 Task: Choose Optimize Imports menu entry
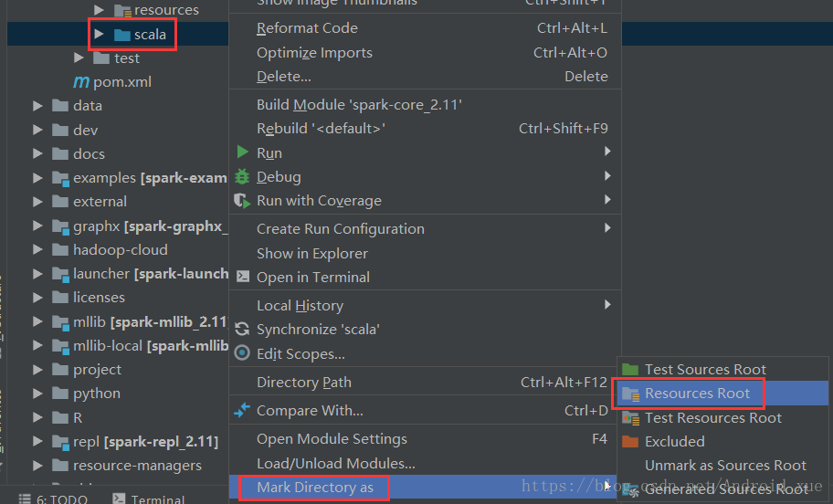[x=425, y=53]
